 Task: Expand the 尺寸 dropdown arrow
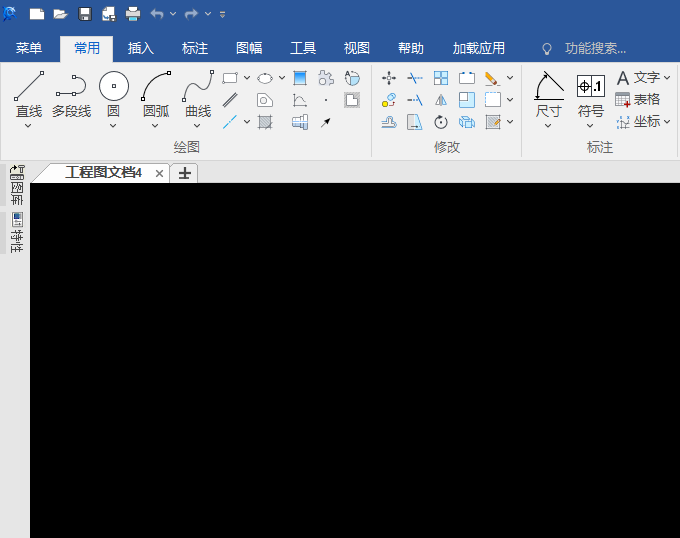pos(548,126)
